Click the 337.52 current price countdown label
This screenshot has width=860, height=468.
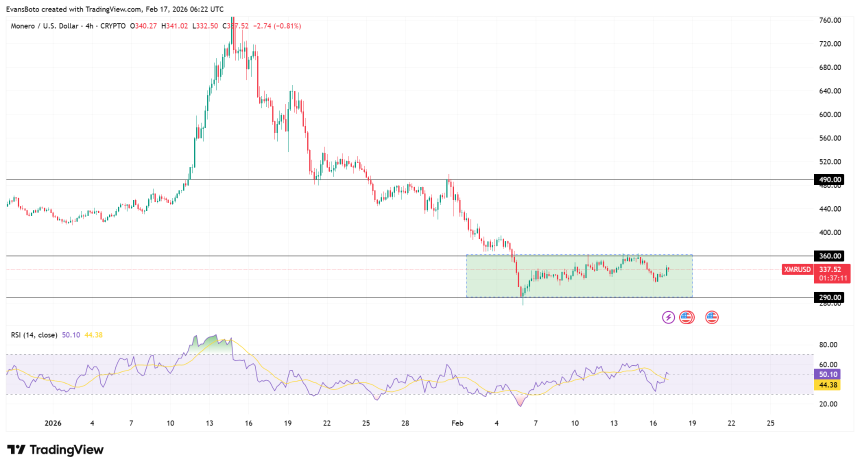tap(833, 272)
